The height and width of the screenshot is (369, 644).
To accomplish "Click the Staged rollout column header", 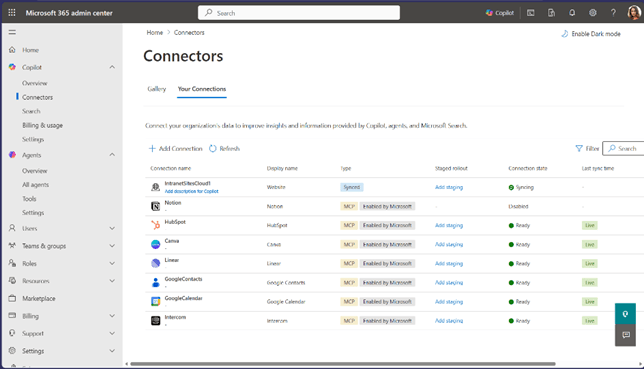I will [x=451, y=168].
